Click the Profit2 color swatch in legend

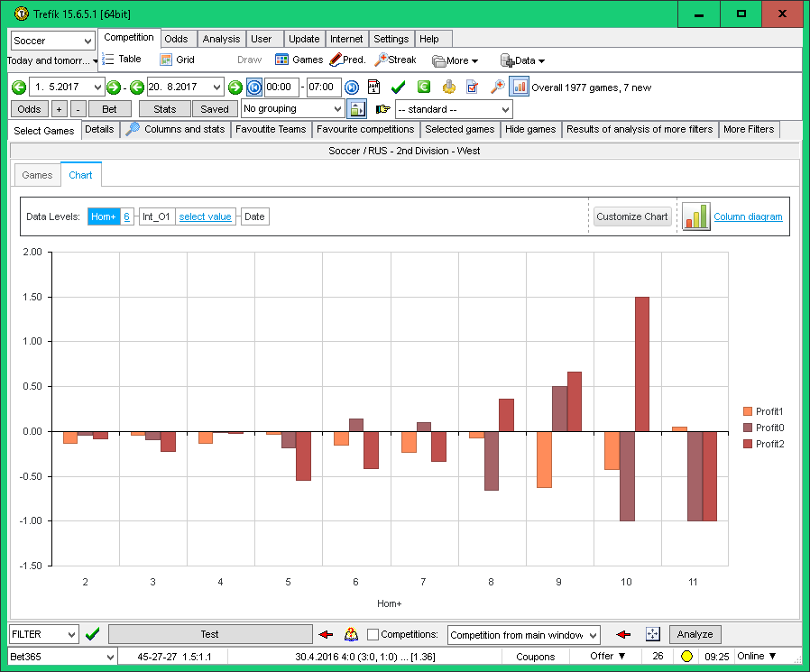747,444
